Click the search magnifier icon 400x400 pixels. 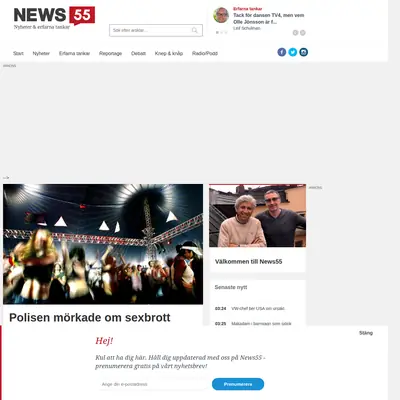click(195, 30)
